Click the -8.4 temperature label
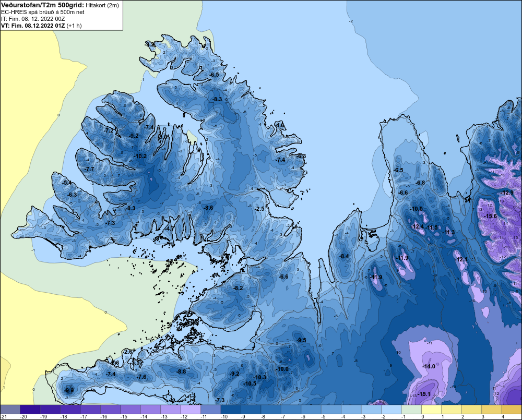522x420 pixels. [x=344, y=256]
